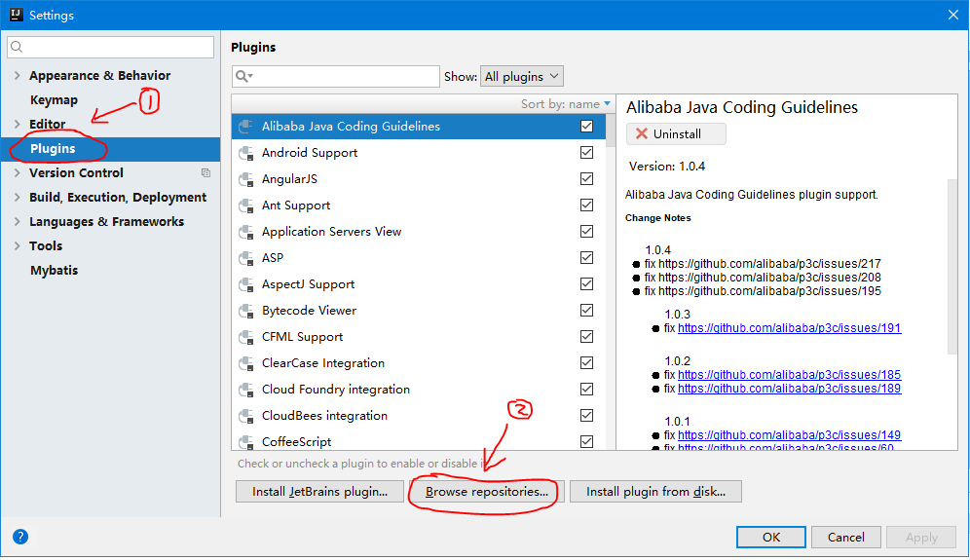
Task: Click the Cloud Foundry integration plugin icon
Action: tap(246, 390)
